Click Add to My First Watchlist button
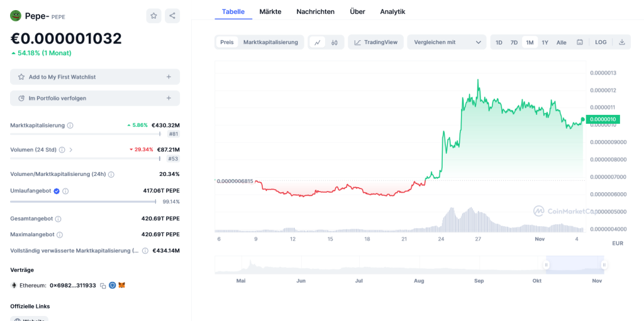This screenshot has height=321, width=644. click(x=95, y=77)
